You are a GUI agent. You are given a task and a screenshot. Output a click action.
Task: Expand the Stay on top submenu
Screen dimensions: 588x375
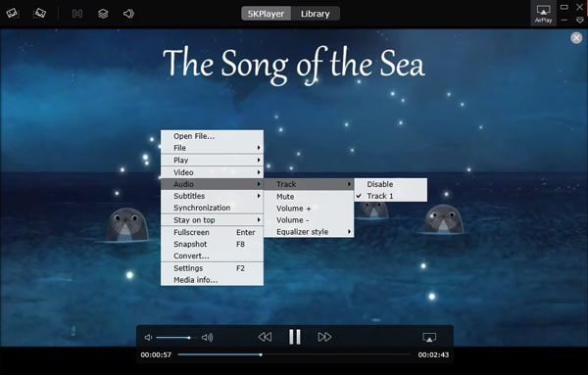(212, 220)
